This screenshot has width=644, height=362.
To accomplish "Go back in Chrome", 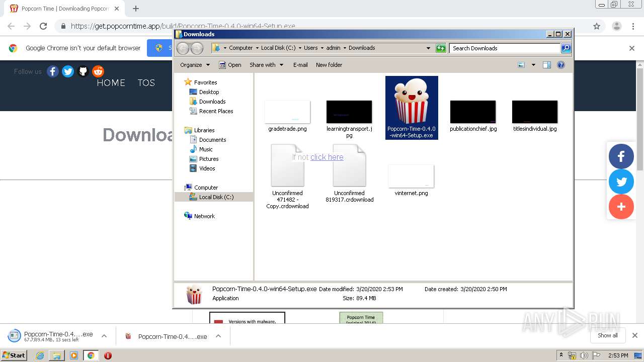I will pyautogui.click(x=11, y=26).
